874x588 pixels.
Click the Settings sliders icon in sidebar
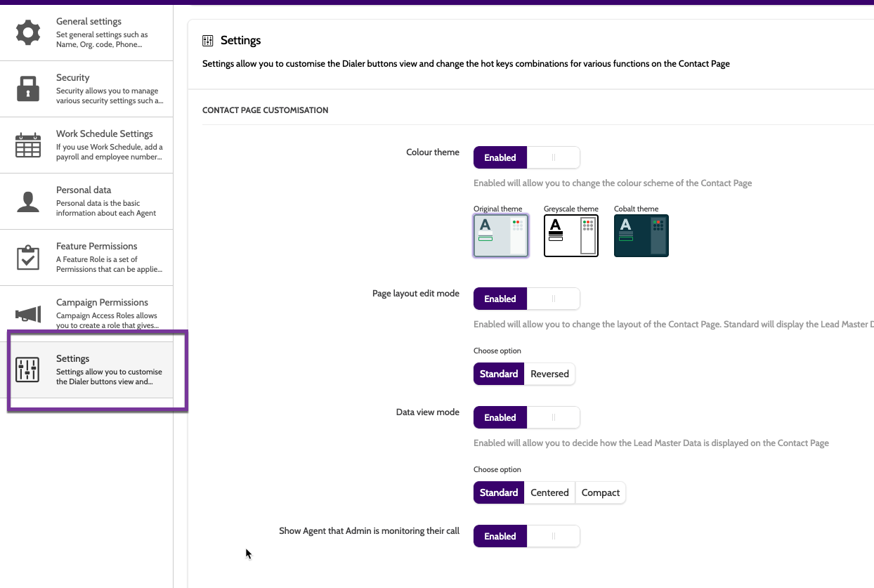pyautogui.click(x=28, y=370)
